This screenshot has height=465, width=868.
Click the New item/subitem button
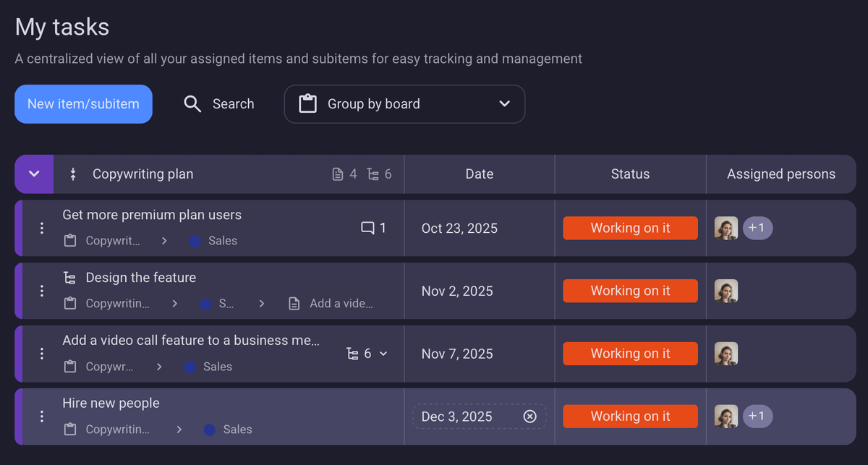tap(83, 103)
